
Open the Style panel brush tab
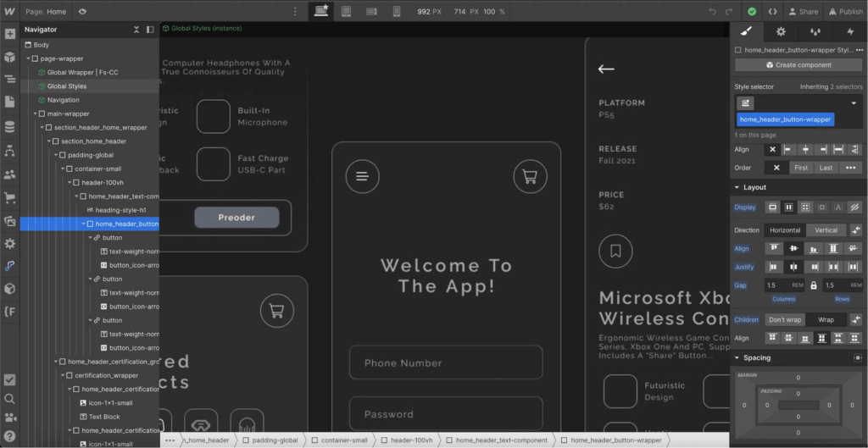pyautogui.click(x=746, y=31)
